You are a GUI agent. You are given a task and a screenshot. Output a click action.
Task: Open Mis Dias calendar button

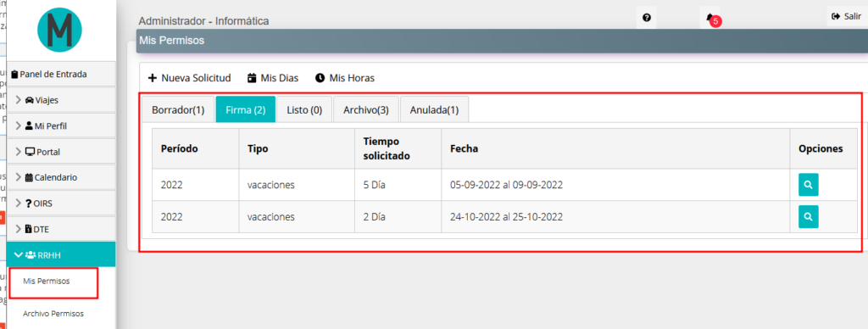pyautogui.click(x=273, y=78)
